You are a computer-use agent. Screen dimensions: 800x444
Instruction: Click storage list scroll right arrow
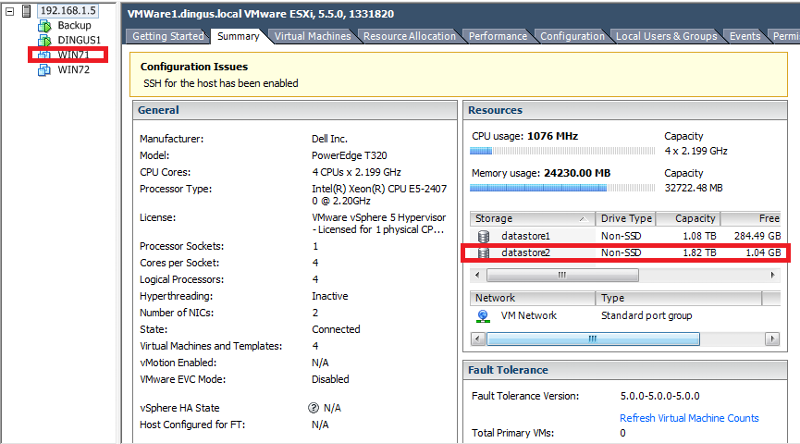click(x=772, y=275)
